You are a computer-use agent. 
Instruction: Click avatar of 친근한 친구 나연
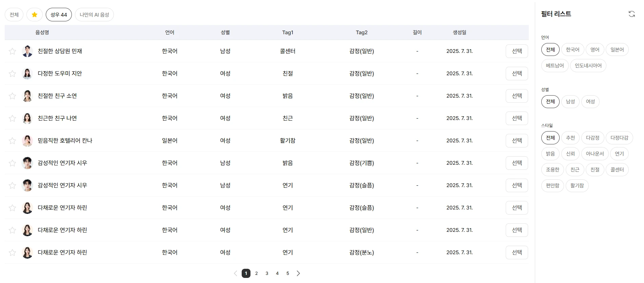(27, 118)
